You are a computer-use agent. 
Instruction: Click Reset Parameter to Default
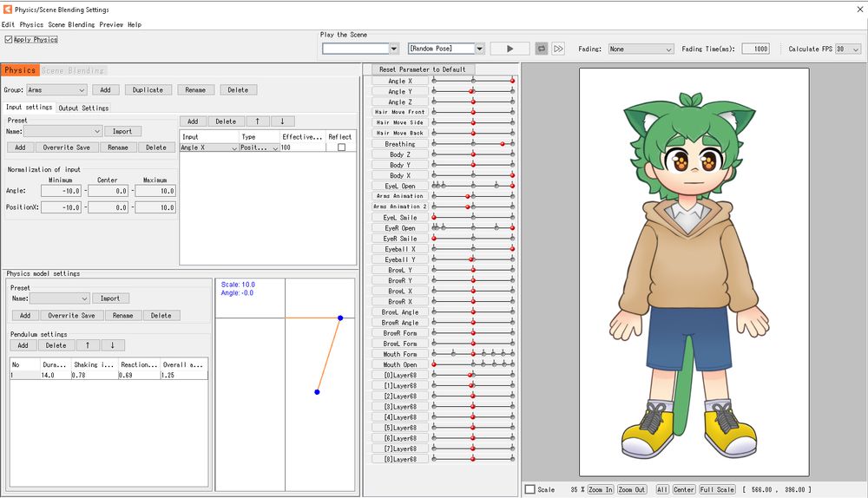[423, 69]
